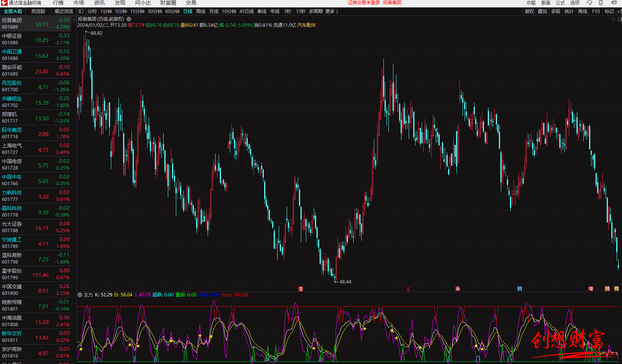
Task: Open the customer service headset icon
Action: pos(590,3)
